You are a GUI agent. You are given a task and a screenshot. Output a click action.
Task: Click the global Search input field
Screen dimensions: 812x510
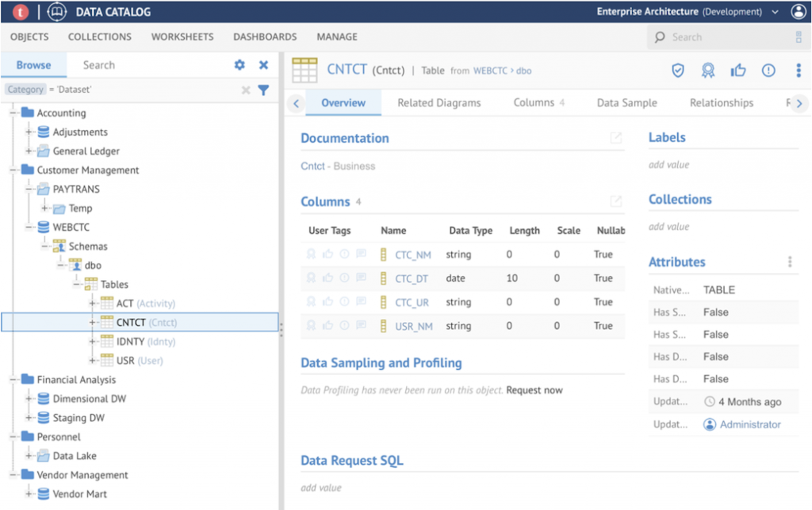(730, 36)
